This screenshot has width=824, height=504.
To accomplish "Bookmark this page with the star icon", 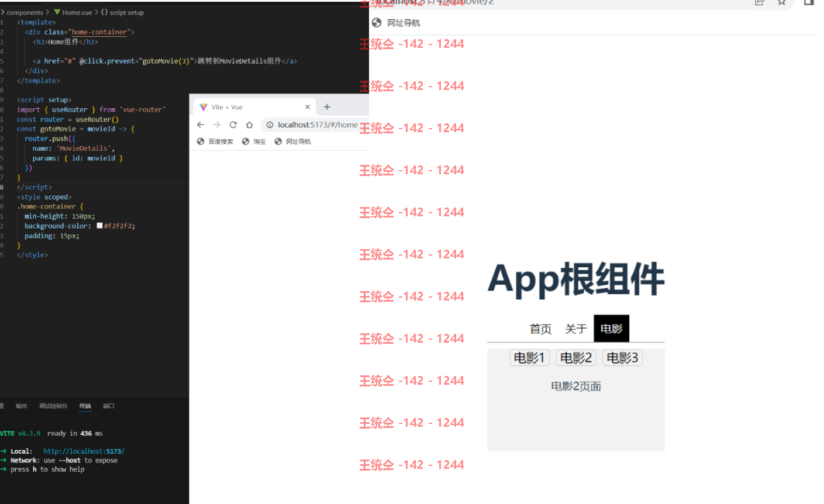I will click(x=781, y=2).
